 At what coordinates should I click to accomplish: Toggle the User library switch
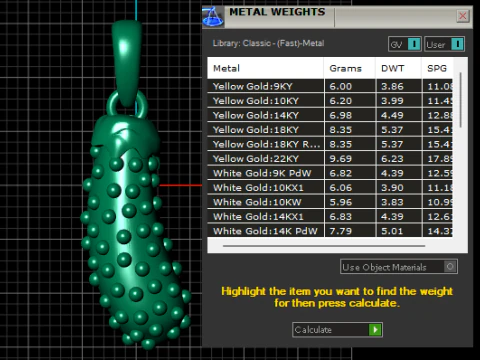pyautogui.click(x=444, y=44)
